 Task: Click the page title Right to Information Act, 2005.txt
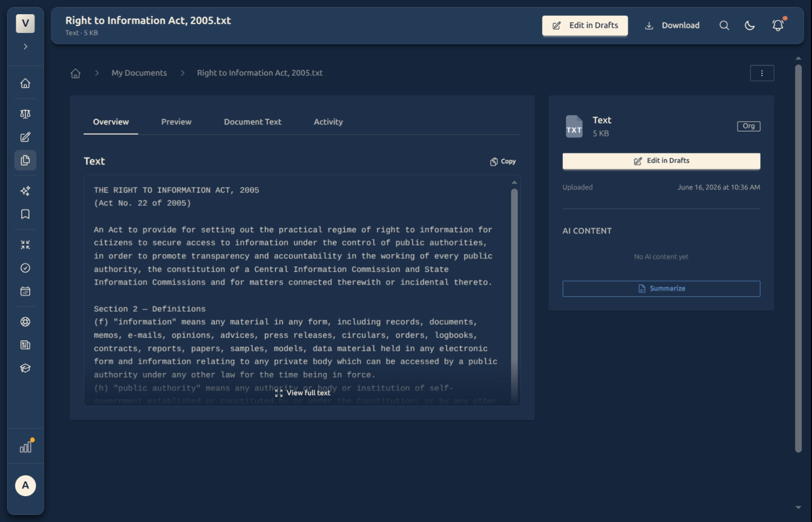pos(148,20)
